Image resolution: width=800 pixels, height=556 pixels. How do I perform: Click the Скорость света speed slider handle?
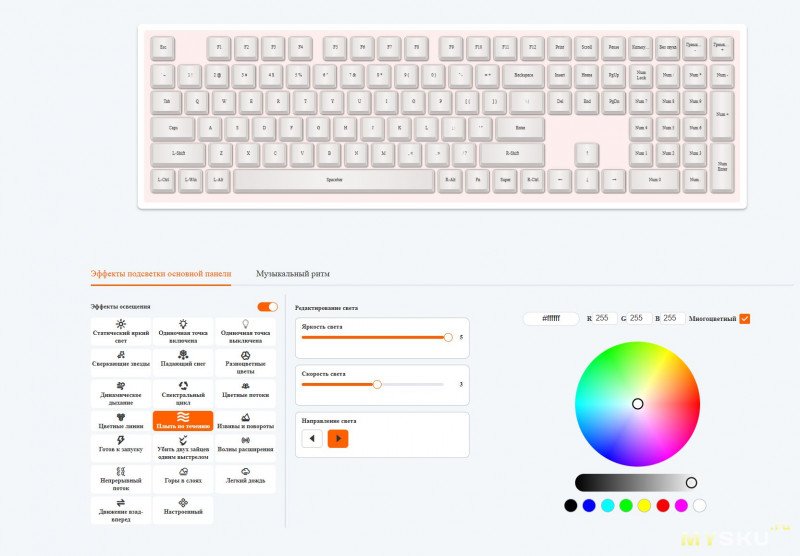click(x=377, y=384)
